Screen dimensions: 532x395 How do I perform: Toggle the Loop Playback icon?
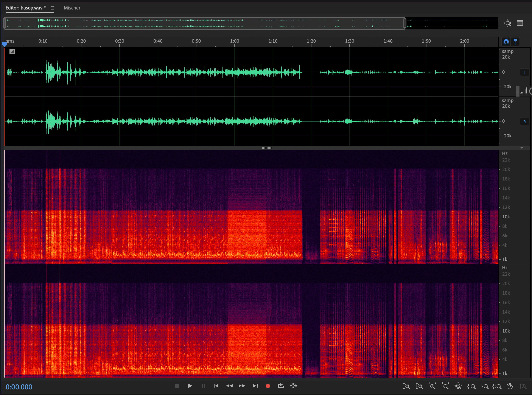pos(281,386)
